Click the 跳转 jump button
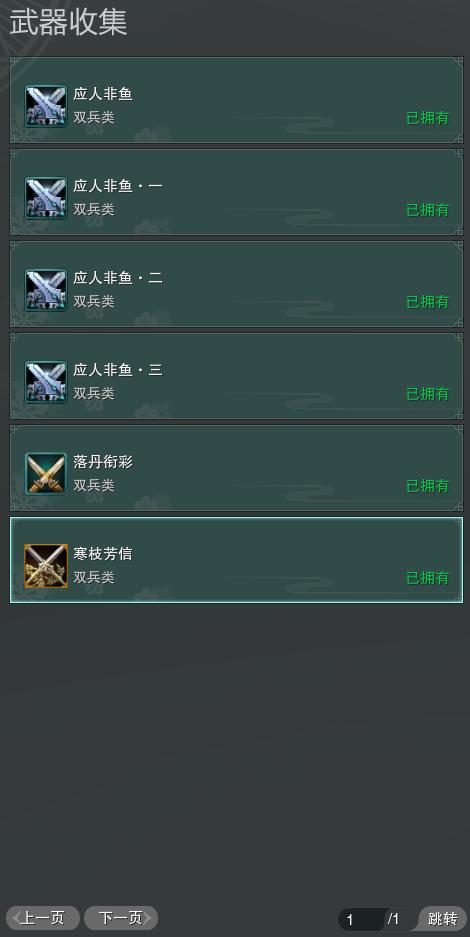Viewport: 470px width, 937px height. tap(443, 919)
